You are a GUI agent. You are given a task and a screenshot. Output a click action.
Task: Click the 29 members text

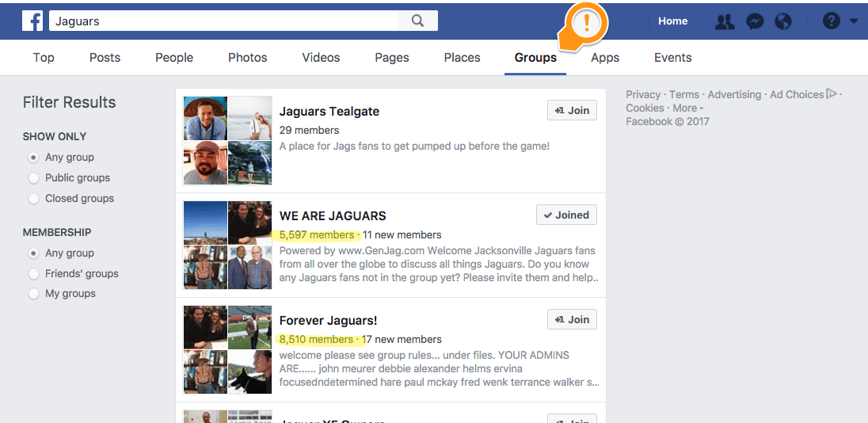309,130
